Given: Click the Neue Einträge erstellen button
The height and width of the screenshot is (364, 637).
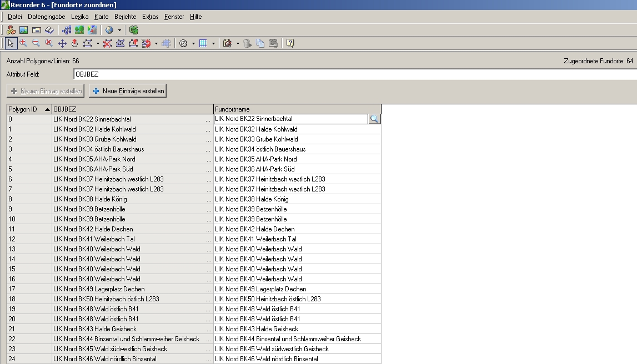Looking at the screenshot, I should pos(128,91).
